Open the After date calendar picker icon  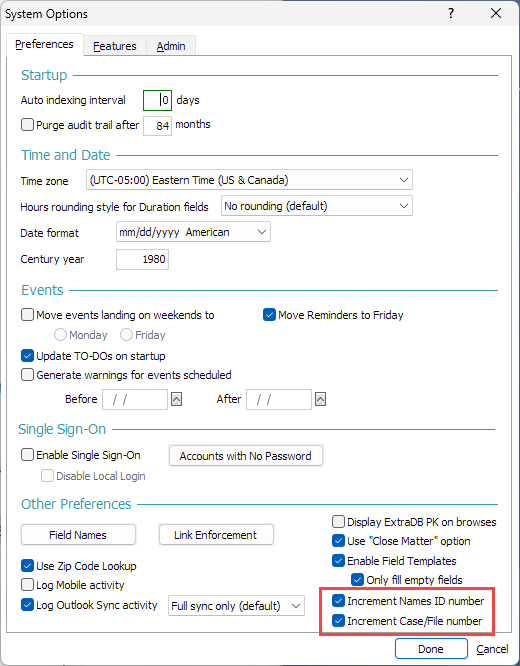pyautogui.click(x=320, y=399)
